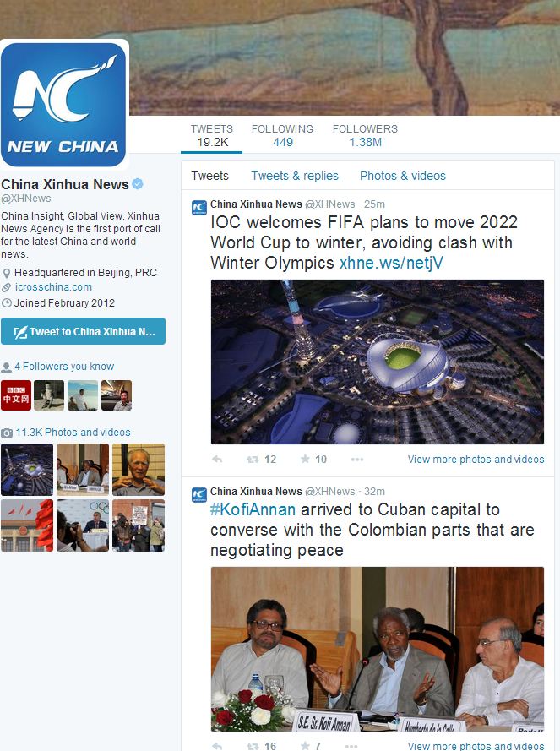
Task: Open 4 Followers you know link
Action: pyautogui.click(x=64, y=367)
